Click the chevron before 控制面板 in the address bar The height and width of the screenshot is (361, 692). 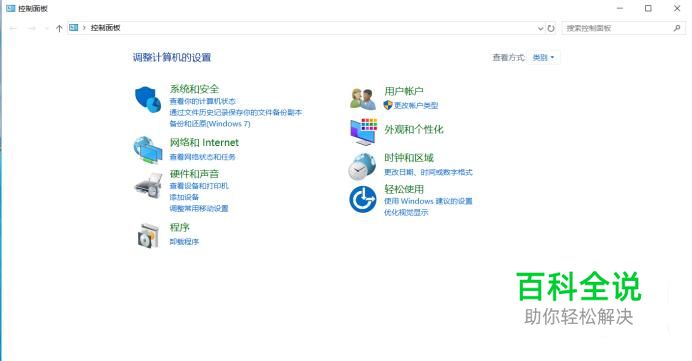[x=84, y=28]
